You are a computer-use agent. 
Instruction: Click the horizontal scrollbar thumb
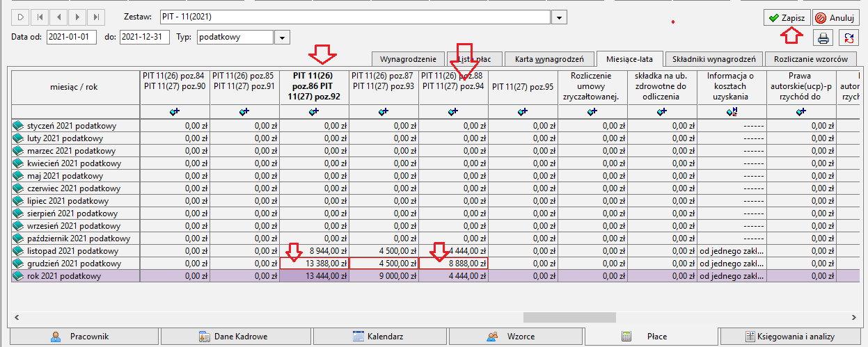[569, 317]
